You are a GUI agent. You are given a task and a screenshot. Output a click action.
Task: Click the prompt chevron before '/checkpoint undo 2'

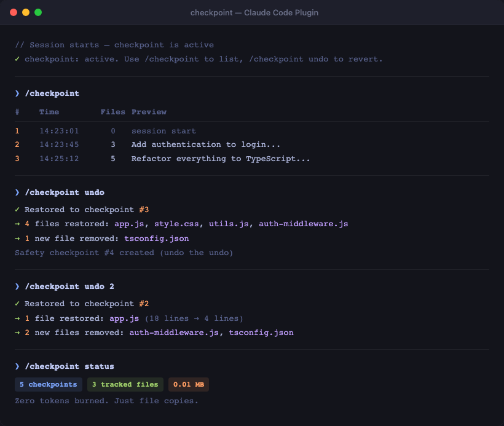coord(17,286)
